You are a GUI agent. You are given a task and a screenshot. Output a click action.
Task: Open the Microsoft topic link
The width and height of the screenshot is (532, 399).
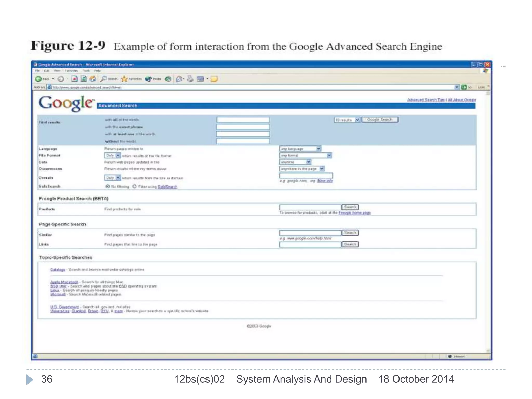tap(58, 294)
